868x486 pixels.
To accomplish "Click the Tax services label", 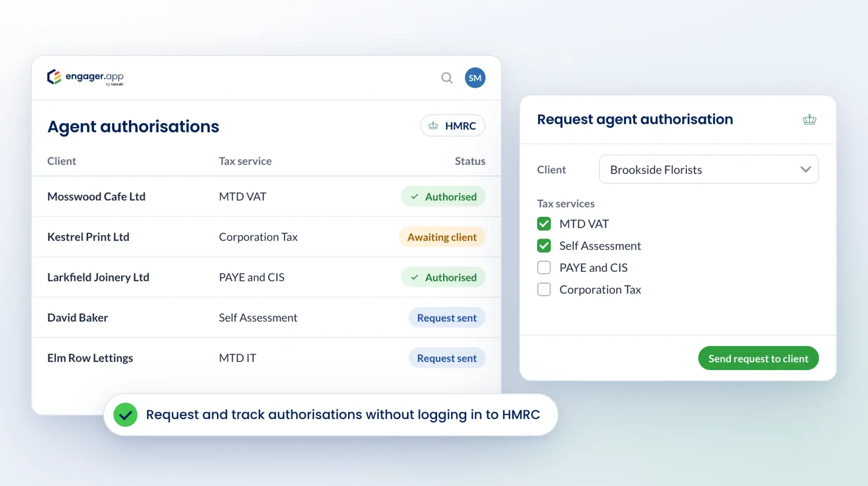I will click(566, 204).
